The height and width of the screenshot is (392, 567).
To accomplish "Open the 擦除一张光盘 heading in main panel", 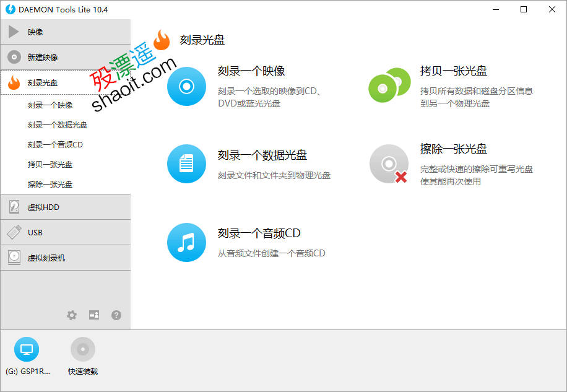I will pyautogui.click(x=454, y=149).
